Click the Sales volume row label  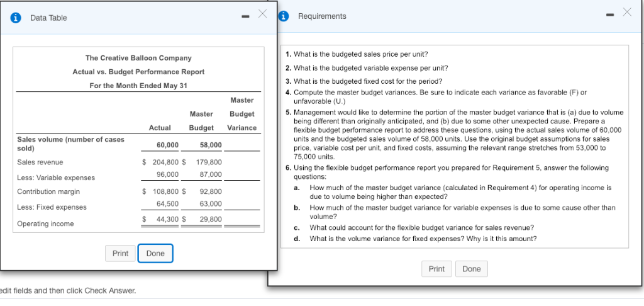(x=70, y=144)
